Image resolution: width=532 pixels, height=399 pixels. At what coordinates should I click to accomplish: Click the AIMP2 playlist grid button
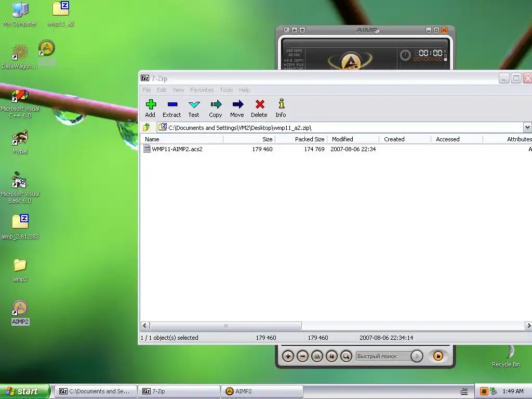(317, 356)
